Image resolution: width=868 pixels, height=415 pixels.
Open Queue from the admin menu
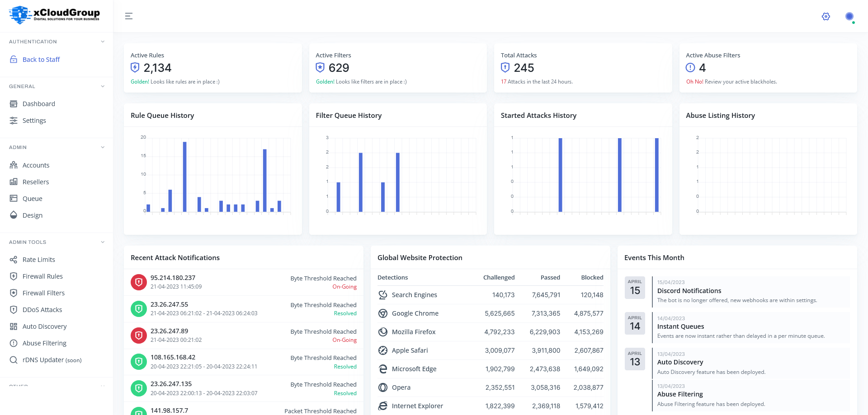coord(33,198)
